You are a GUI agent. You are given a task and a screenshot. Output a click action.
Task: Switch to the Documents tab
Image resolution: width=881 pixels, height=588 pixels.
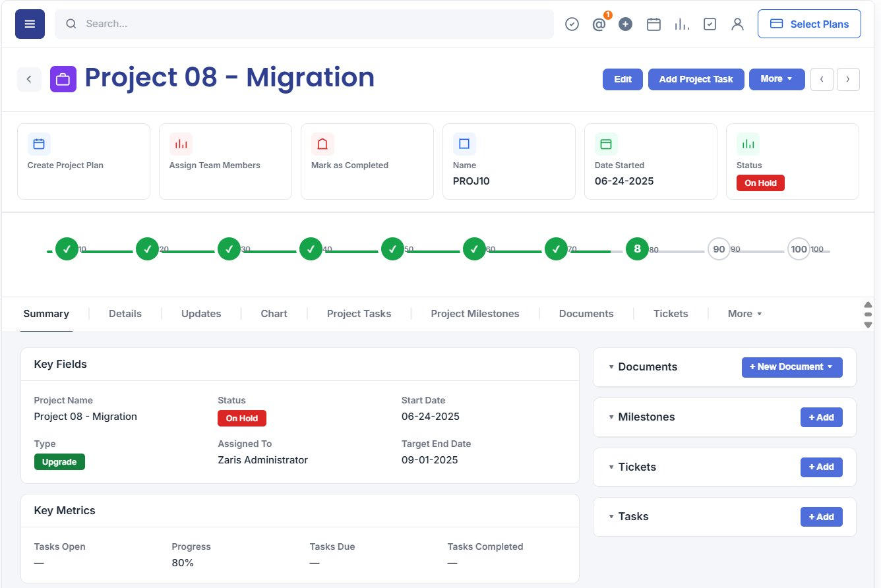(x=586, y=314)
